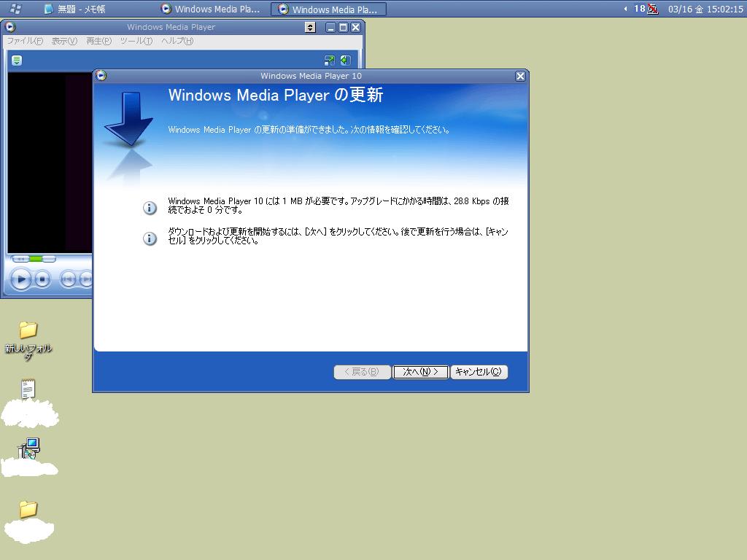This screenshot has height=560, width=747.
Task: Open the ヘルプ(H) menu in Windows Media Player
Action: 177,41
